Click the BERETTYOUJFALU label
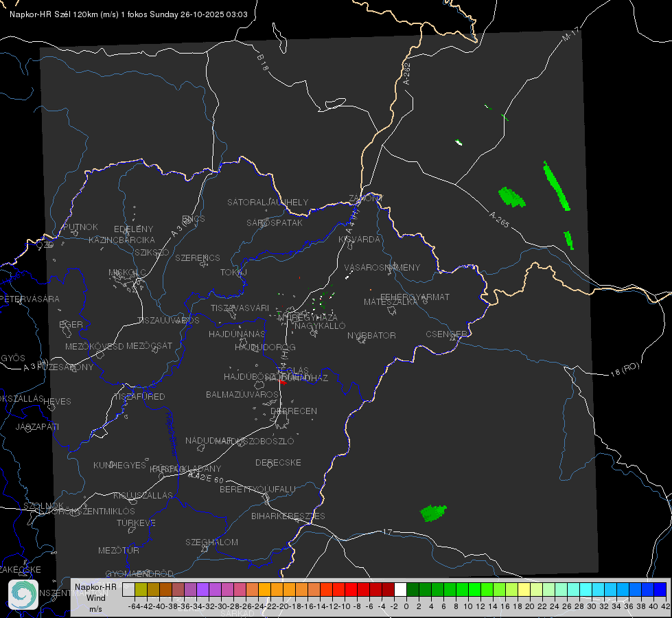The image size is (672, 618). pyautogui.click(x=257, y=489)
